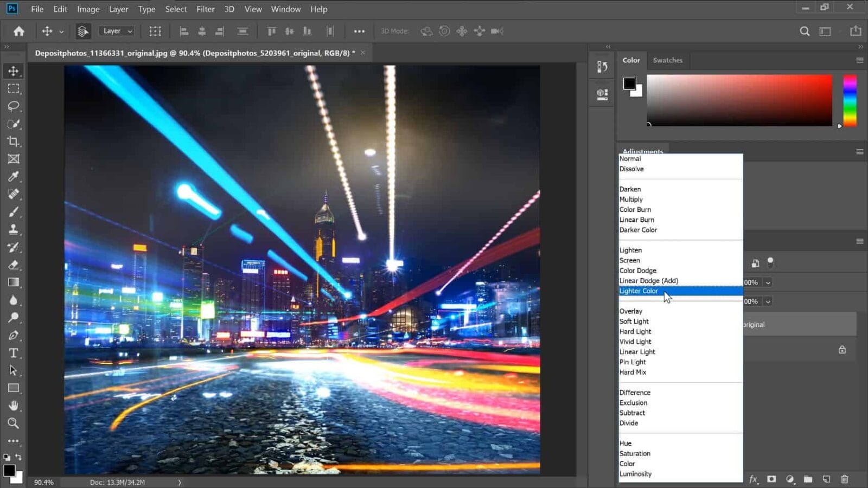Expand the Opacity dropdown chevron
The width and height of the screenshot is (868, 488).
pyautogui.click(x=768, y=282)
